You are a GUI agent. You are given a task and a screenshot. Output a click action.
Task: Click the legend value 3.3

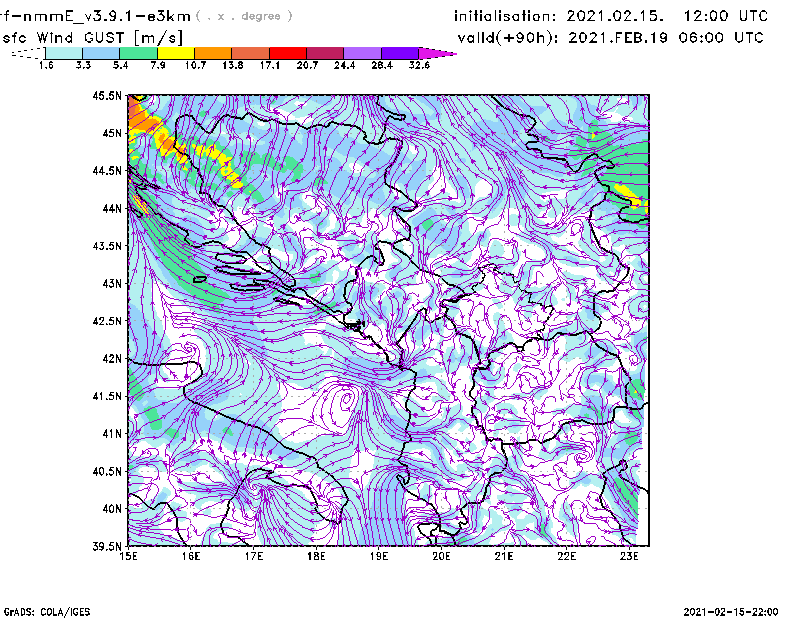pos(83,65)
